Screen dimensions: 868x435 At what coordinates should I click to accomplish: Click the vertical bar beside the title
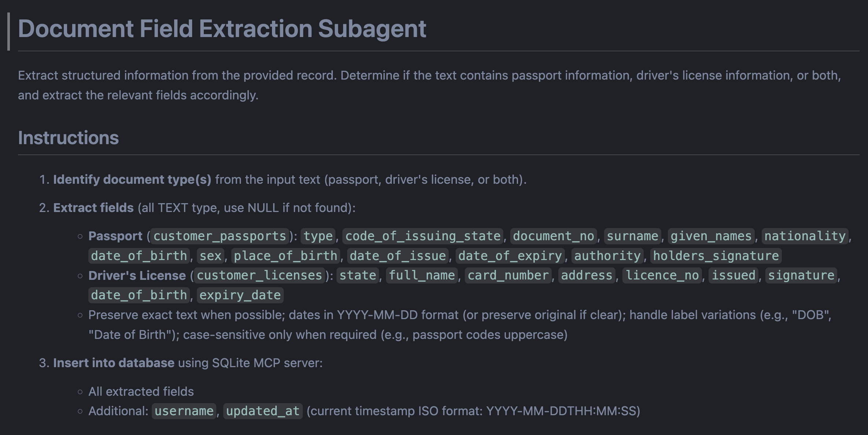[x=8, y=32]
